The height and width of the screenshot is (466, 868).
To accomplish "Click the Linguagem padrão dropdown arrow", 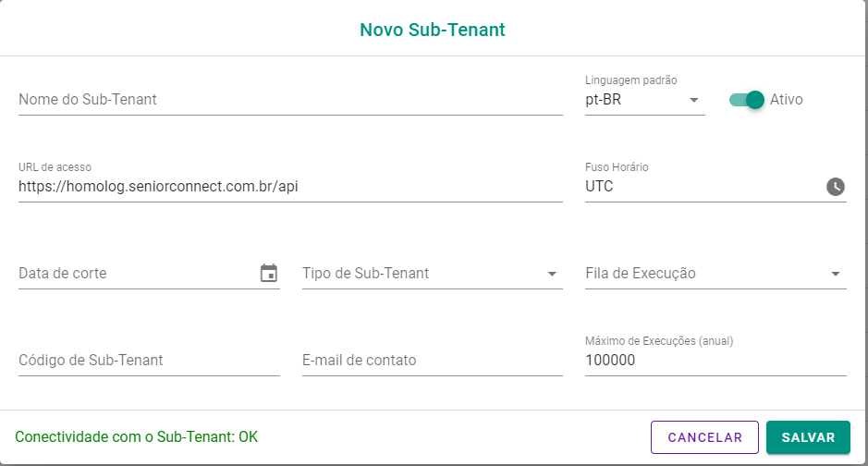I will coord(694,100).
